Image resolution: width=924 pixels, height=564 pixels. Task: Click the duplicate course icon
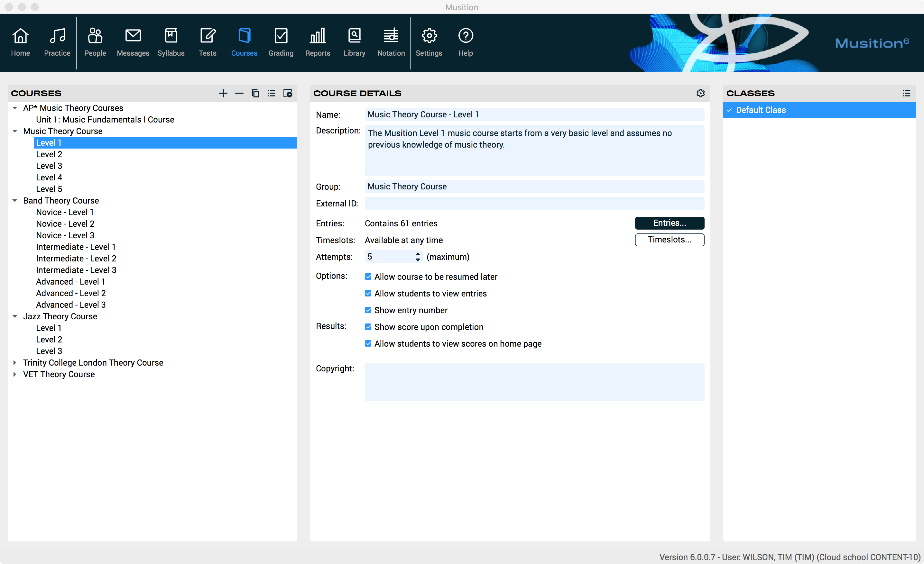tap(255, 93)
